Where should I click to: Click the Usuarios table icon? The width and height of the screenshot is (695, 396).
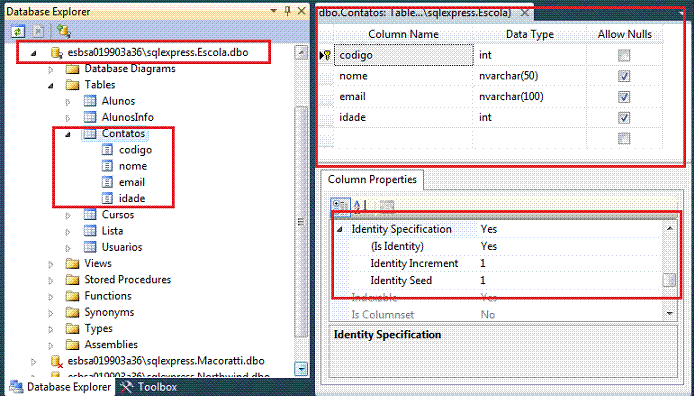(x=90, y=247)
